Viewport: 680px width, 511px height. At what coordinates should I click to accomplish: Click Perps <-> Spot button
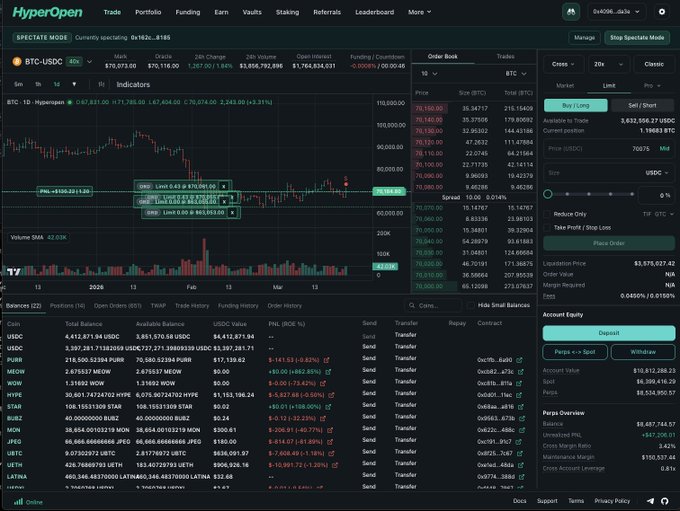[x=575, y=352]
